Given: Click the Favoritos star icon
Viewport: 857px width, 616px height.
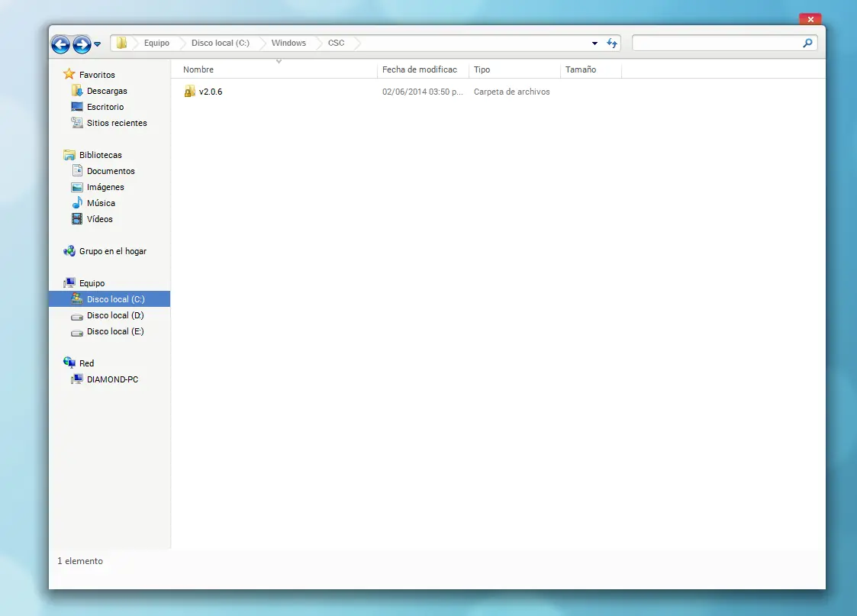Looking at the screenshot, I should tap(69, 74).
